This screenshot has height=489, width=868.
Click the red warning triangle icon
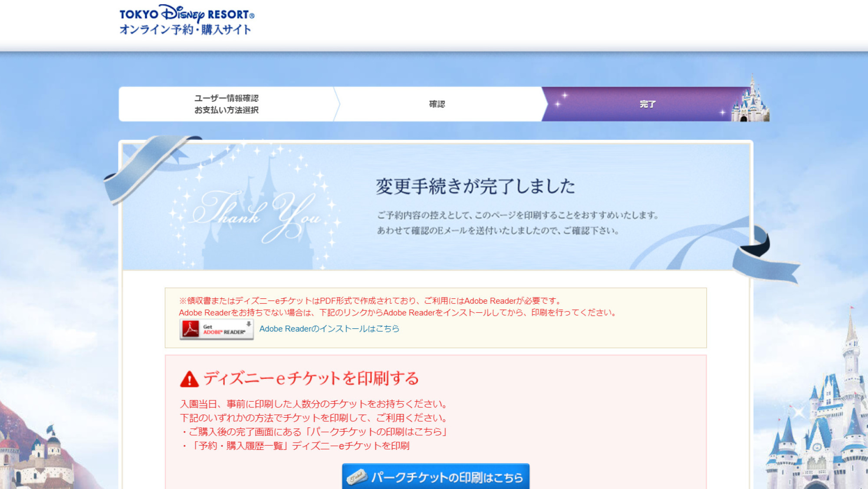[189, 379]
